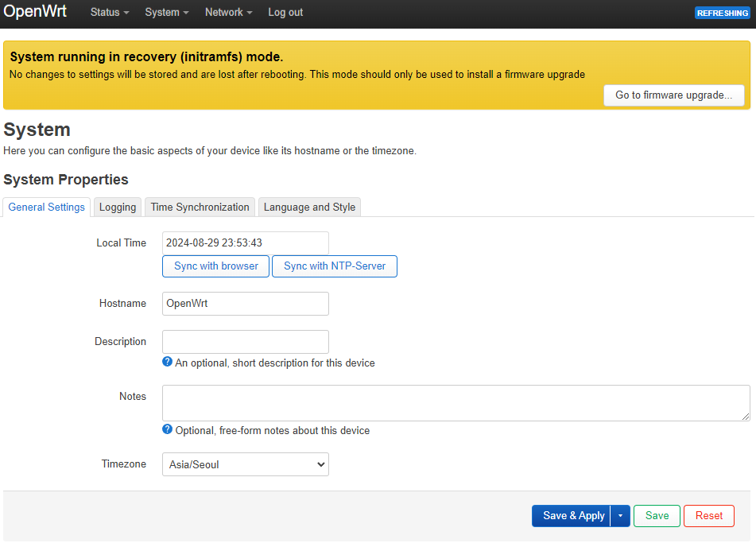Click the 'Optional, free-form notes' hint text
The image size is (756, 547).
(273, 431)
